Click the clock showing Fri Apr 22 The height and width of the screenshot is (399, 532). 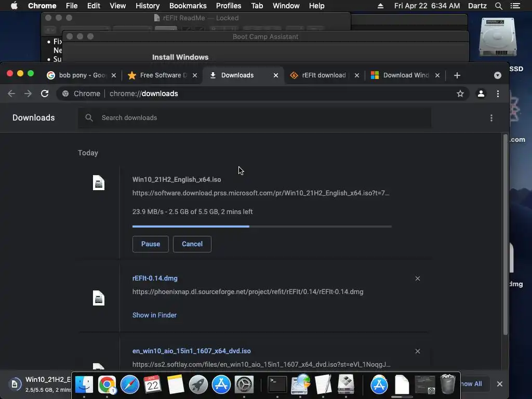point(427,6)
